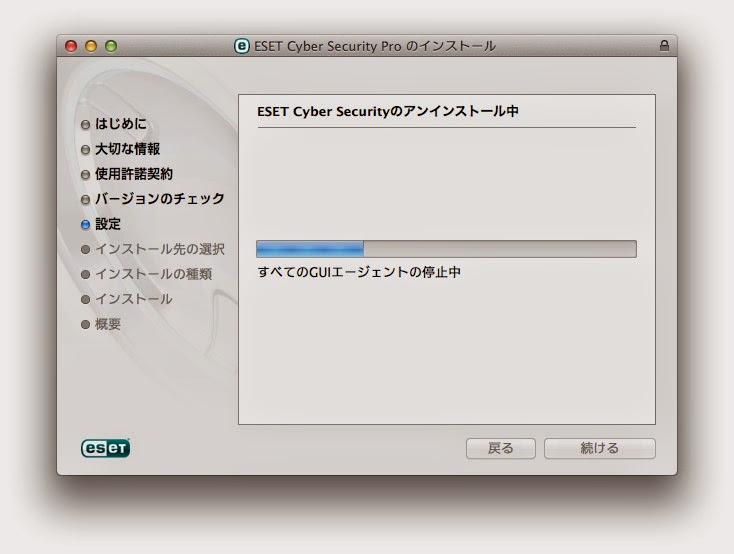Click the bullet beside 使用許諾契約 step
The width and height of the screenshot is (734, 554).
click(x=85, y=175)
